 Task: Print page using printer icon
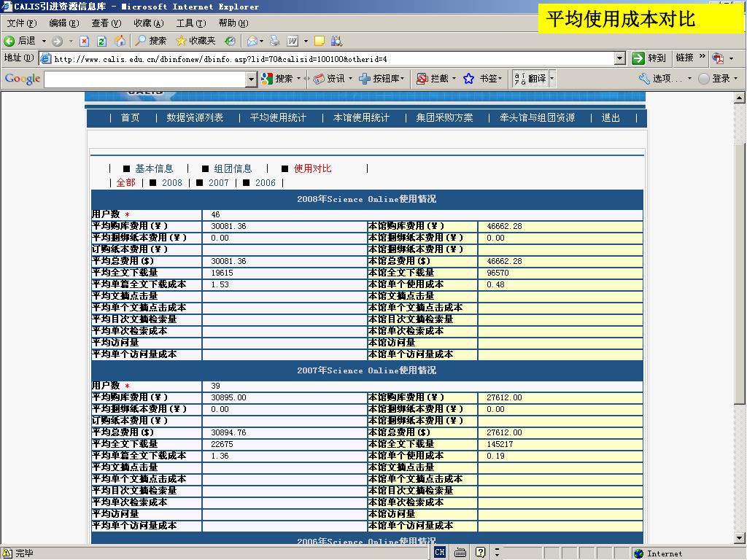[x=274, y=41]
